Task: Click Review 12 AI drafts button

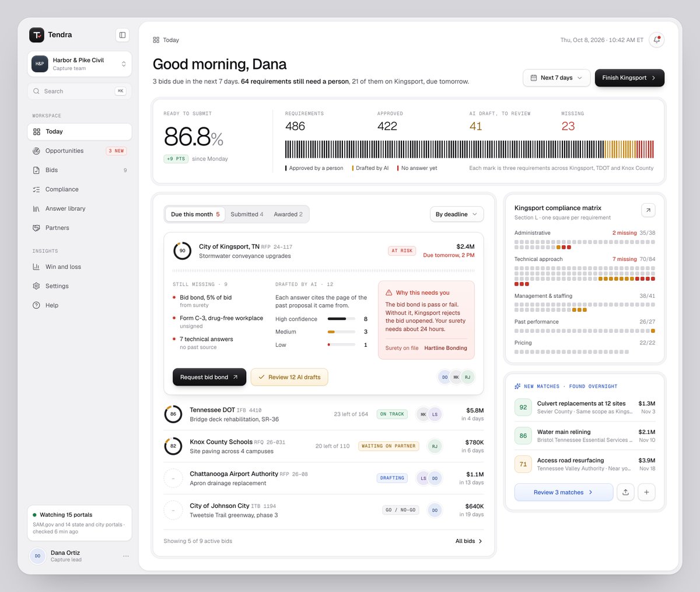Action: 289,377
